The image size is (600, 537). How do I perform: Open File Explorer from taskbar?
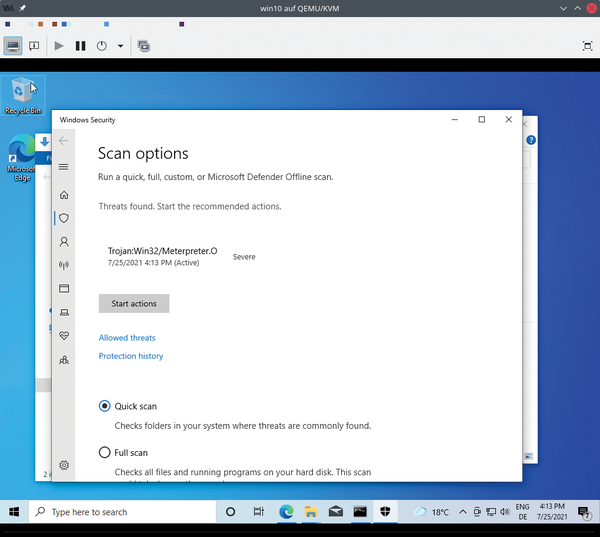311,512
